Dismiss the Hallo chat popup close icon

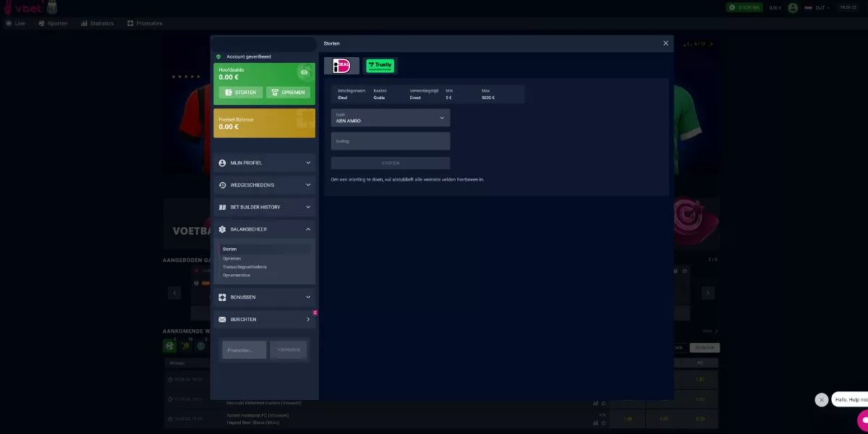point(821,399)
